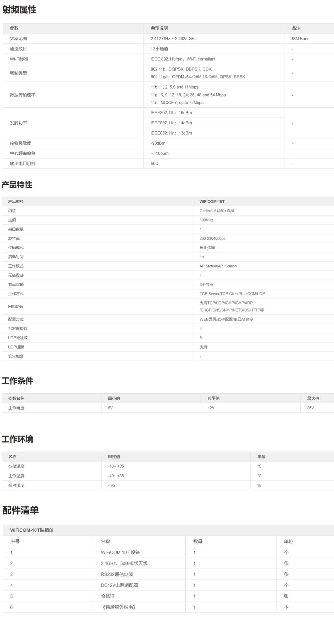Select the 启动时间 row label
This screenshot has width=334, height=644.
[16, 257]
